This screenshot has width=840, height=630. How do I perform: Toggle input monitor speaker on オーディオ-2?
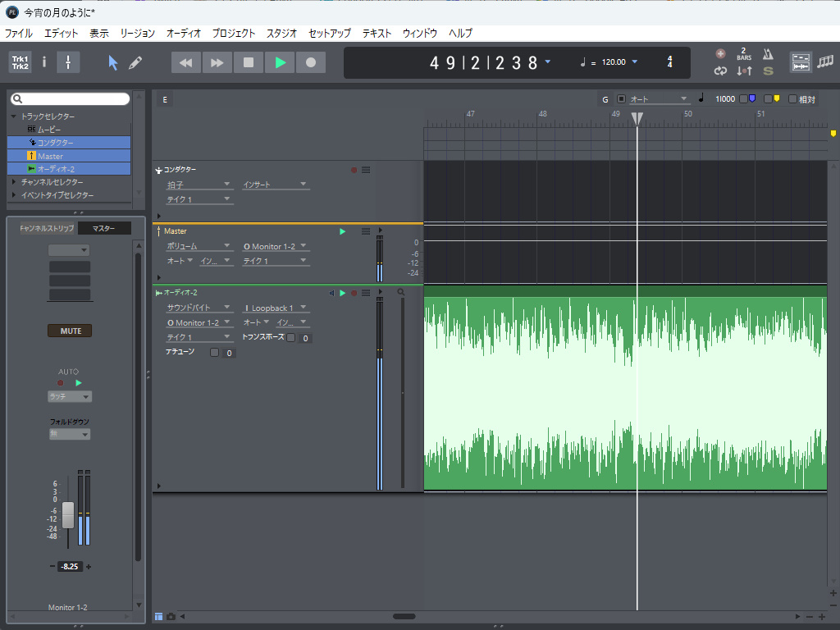331,293
